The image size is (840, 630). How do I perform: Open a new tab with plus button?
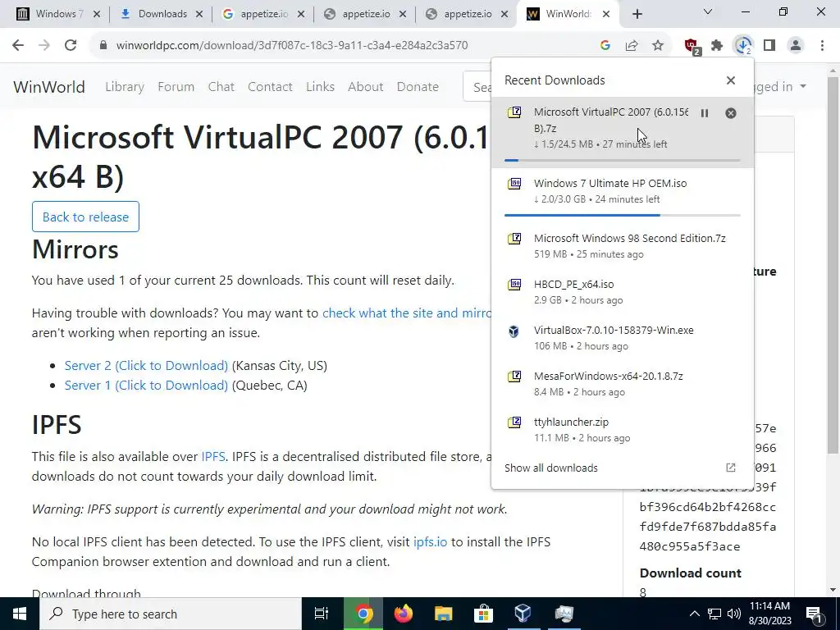(x=637, y=14)
